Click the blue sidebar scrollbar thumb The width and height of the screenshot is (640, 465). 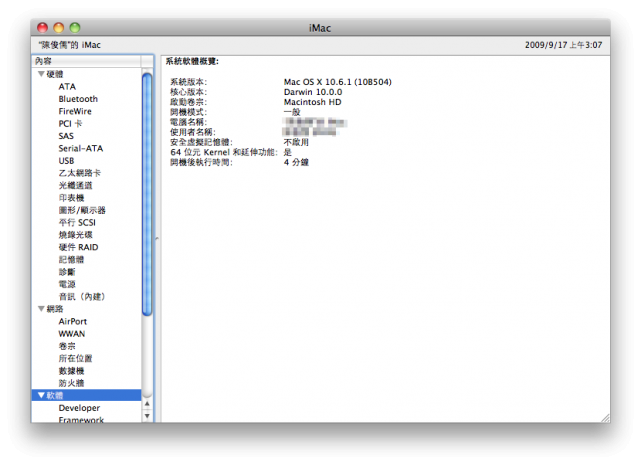click(x=147, y=194)
